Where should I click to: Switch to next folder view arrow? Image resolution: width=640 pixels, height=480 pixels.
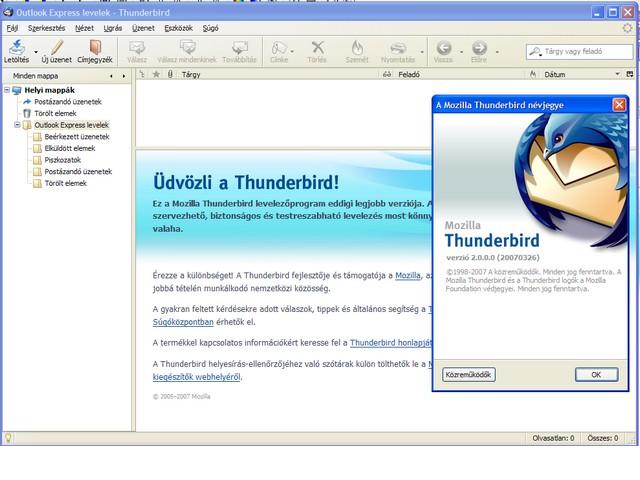[124, 76]
